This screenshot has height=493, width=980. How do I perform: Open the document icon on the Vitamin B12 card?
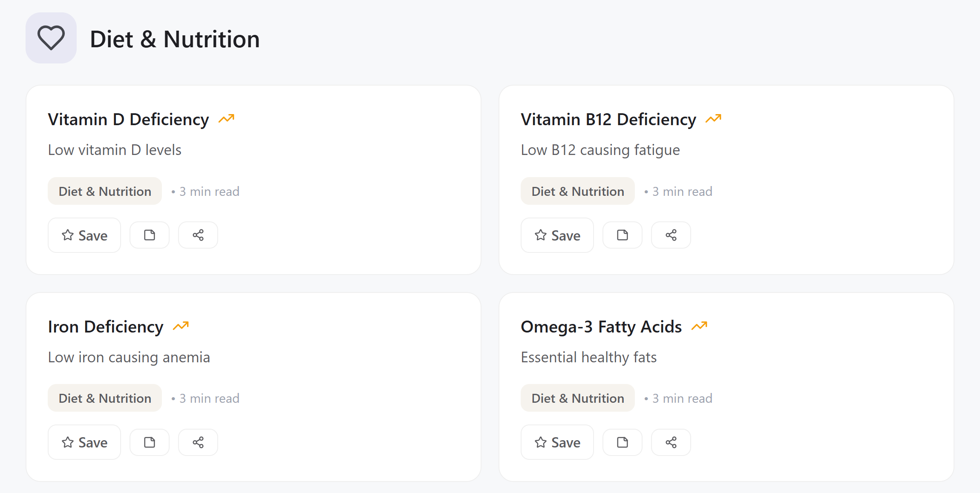click(x=622, y=235)
